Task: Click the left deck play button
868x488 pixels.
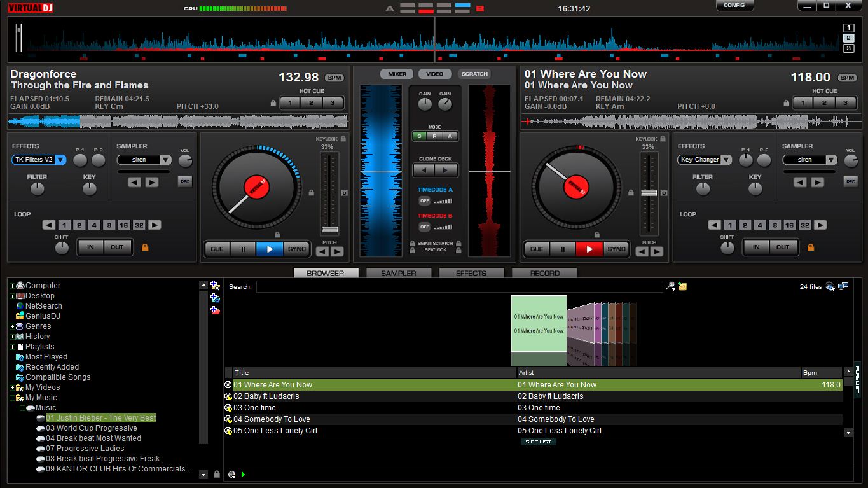Action: 270,249
